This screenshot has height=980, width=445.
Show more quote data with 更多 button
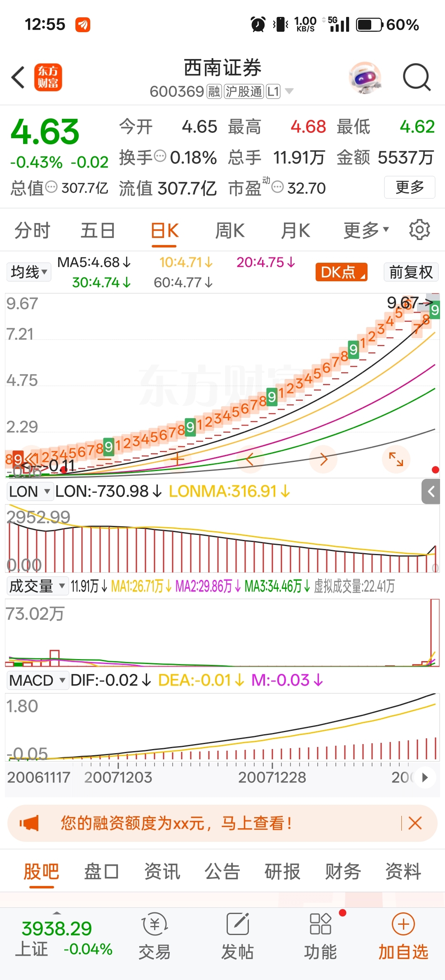pos(410,187)
